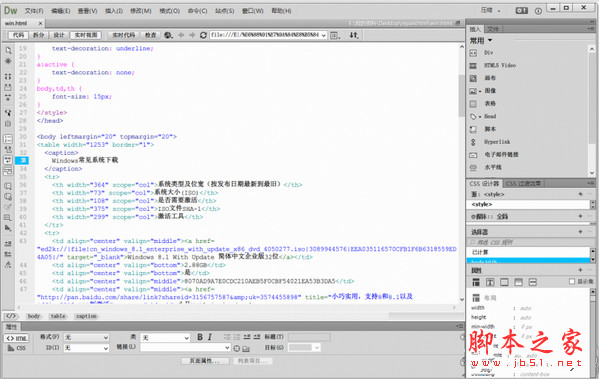Open the 格式(F) dropdown
Viewport: 599px width, 379px height.
[86, 337]
